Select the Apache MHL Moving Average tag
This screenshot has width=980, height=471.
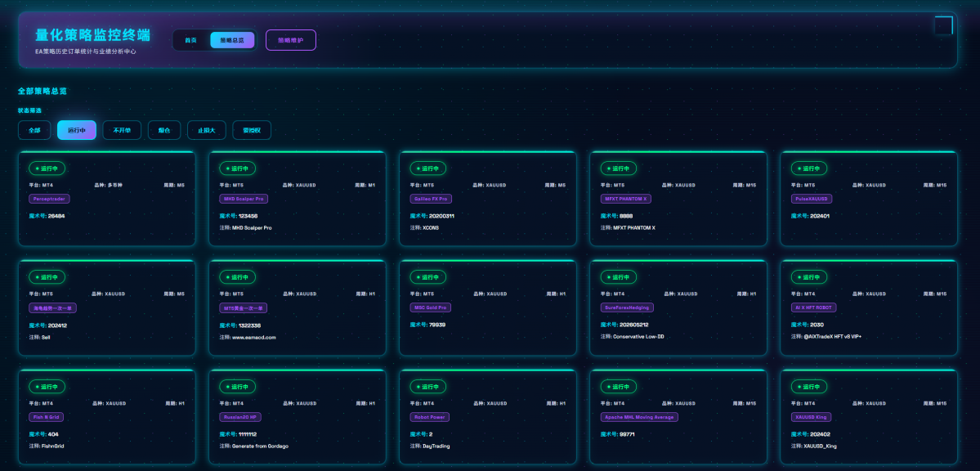639,417
